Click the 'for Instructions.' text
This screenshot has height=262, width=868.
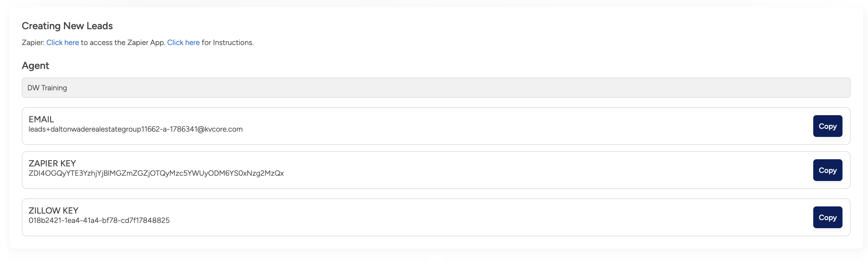point(227,43)
